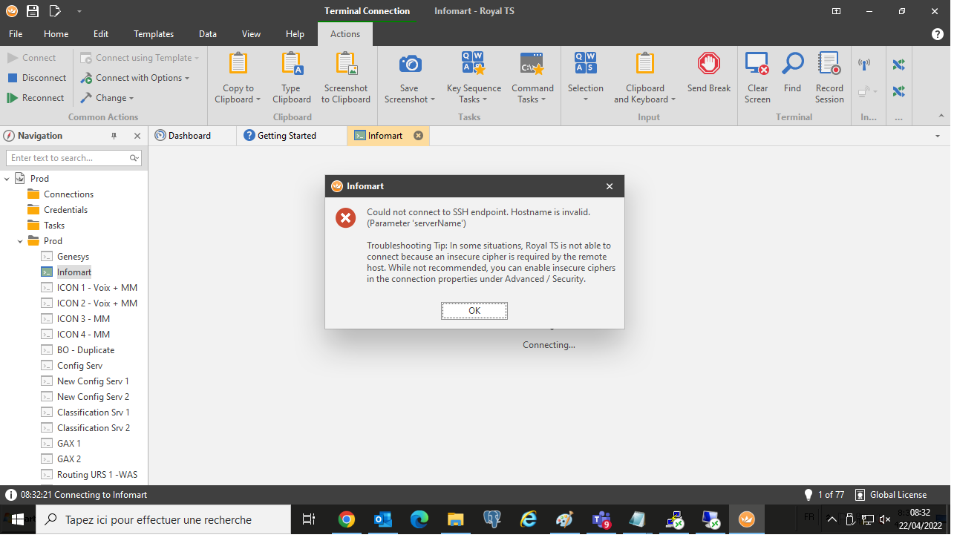Close the Infomart tab
Screen dimensions: 980x552
click(418, 136)
